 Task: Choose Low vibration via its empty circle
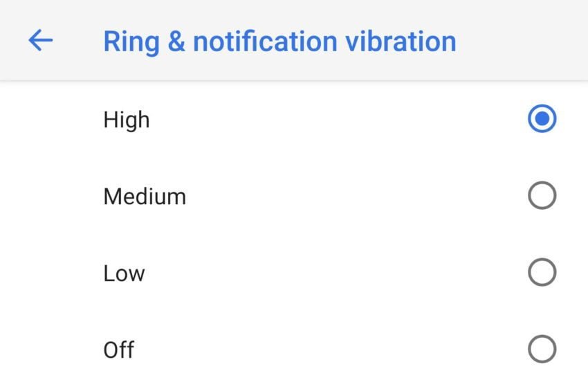pyautogui.click(x=542, y=273)
